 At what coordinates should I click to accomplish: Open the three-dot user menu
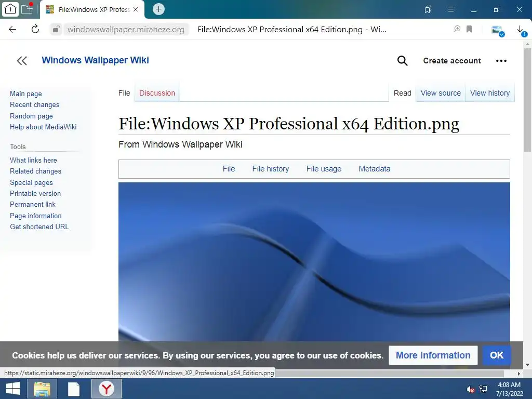coord(501,61)
